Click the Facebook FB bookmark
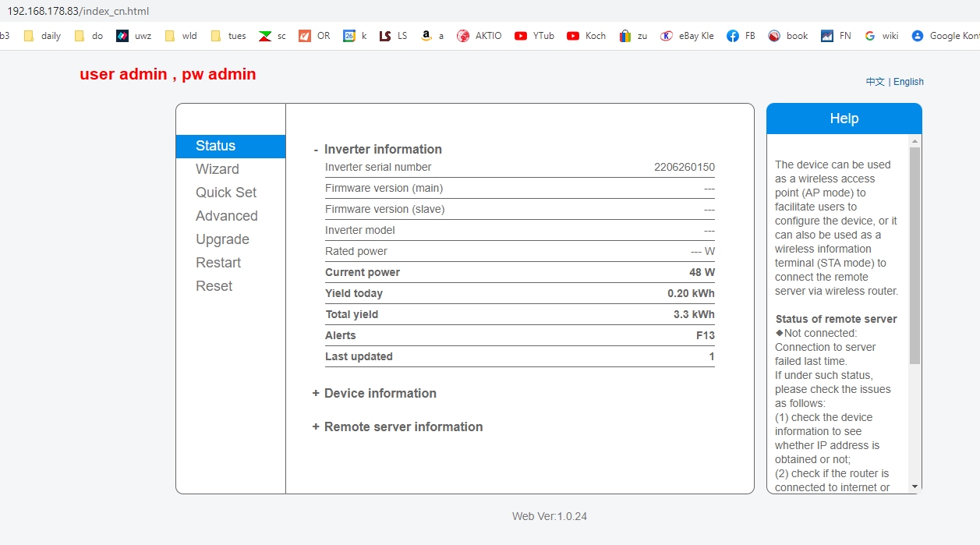This screenshot has height=545, width=980. (x=741, y=36)
